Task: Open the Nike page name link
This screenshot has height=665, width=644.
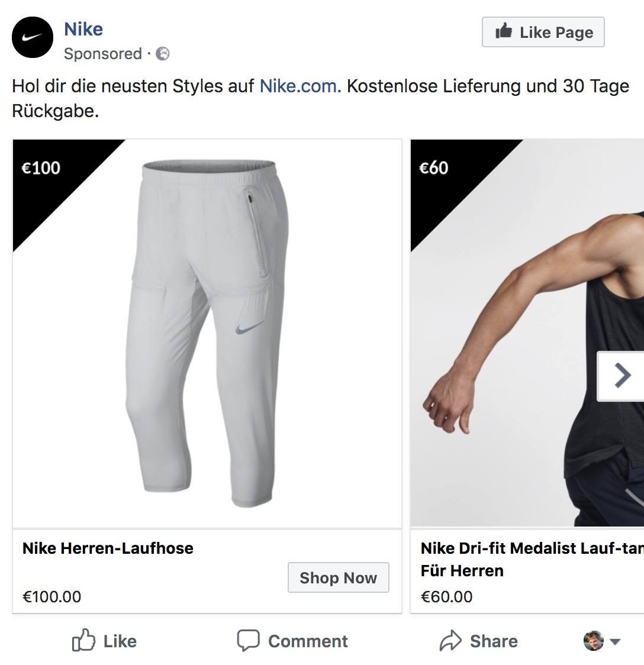Action: pyautogui.click(x=83, y=29)
